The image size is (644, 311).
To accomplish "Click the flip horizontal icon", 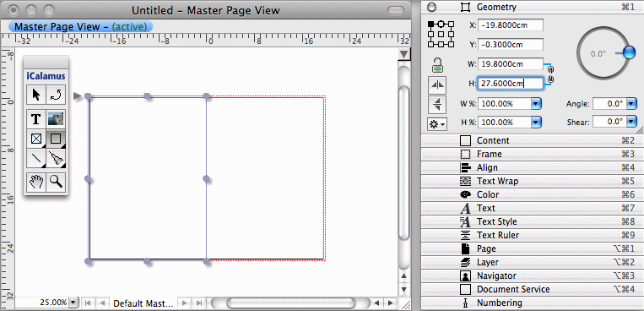I will coord(437,85).
